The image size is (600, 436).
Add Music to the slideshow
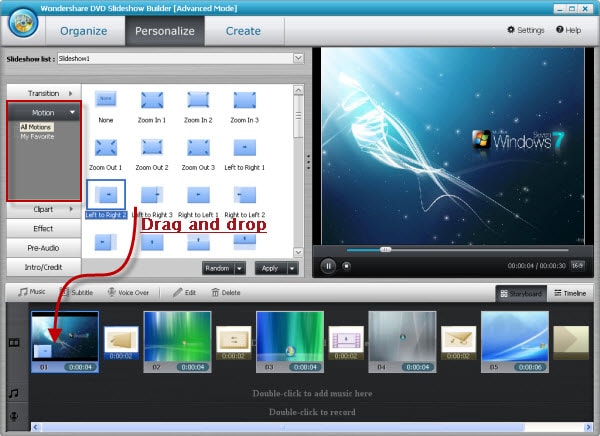[32, 292]
